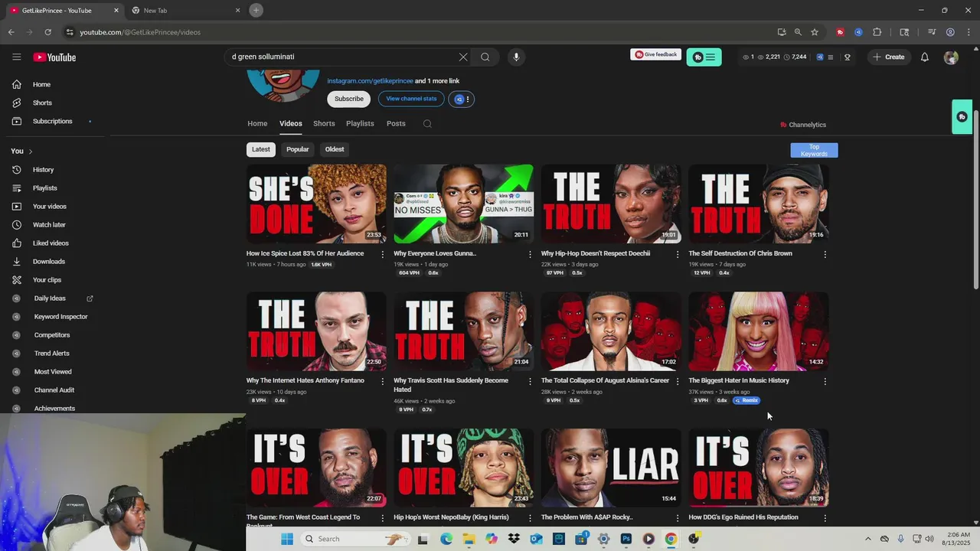Open the account avatar menu

coord(951,57)
